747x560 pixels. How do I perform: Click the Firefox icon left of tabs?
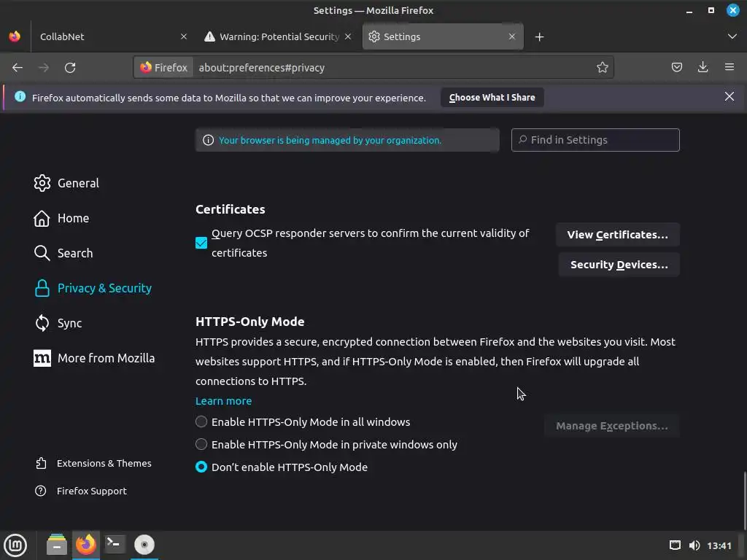pyautogui.click(x=15, y=36)
